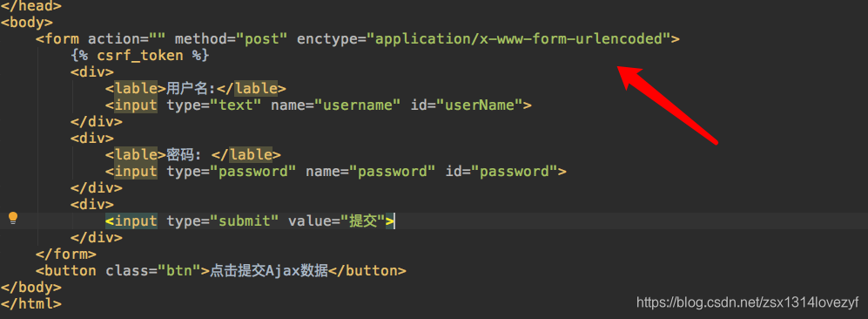Click the type="password" attribute
This screenshot has width=868, height=319.
click(232, 172)
